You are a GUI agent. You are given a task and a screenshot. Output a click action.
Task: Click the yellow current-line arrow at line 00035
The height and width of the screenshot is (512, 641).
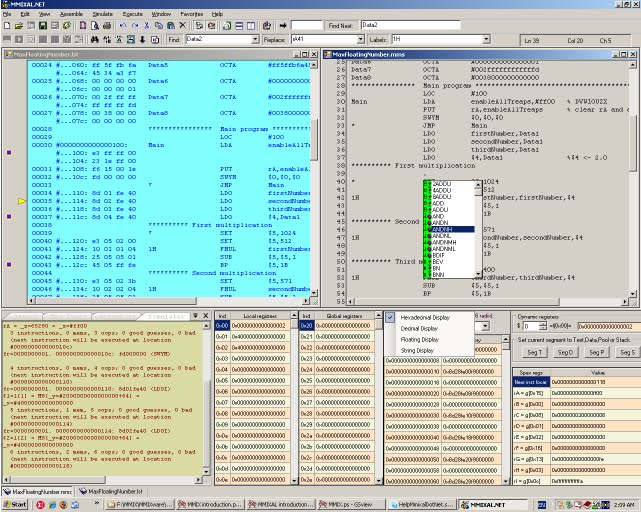[22, 201]
